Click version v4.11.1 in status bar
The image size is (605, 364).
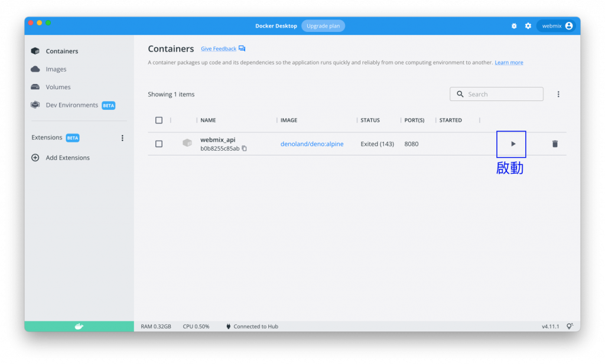click(550, 327)
